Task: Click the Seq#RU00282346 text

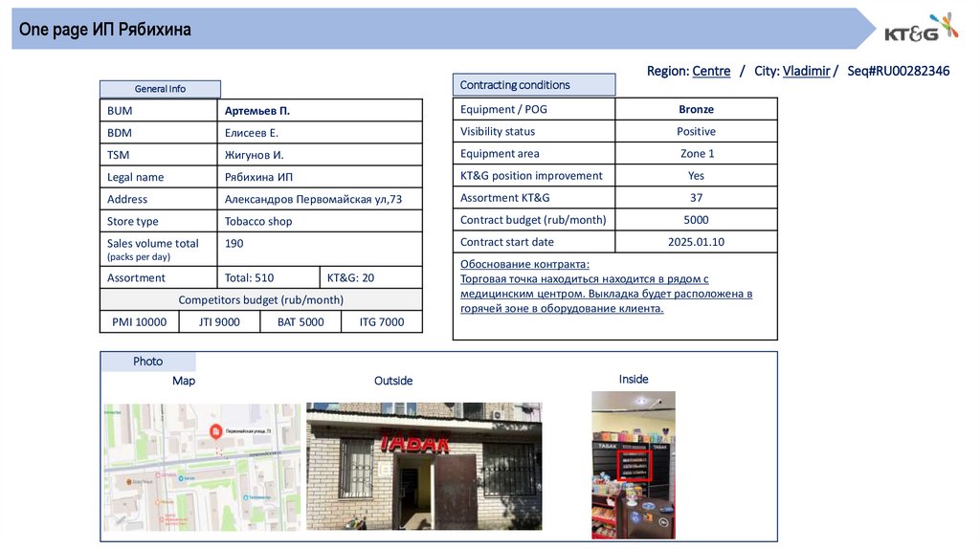Action: click(x=898, y=71)
